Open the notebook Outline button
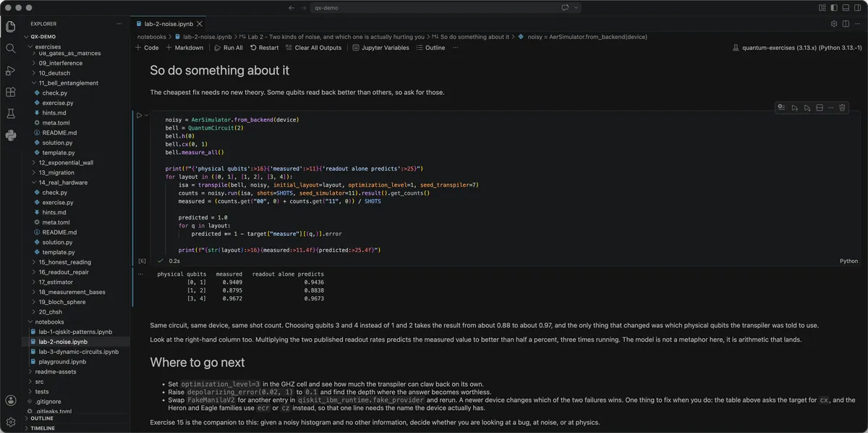868x433 pixels. click(430, 48)
